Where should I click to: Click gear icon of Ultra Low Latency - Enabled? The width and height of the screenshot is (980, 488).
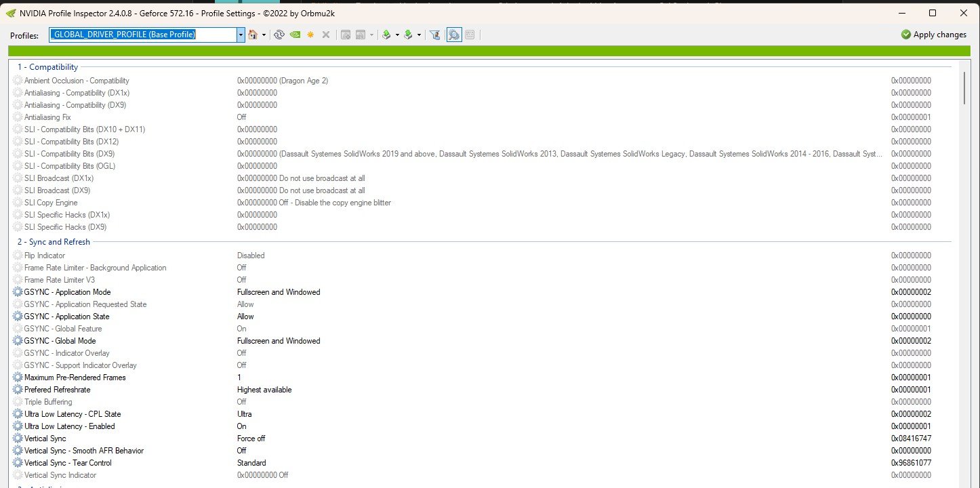[18, 426]
